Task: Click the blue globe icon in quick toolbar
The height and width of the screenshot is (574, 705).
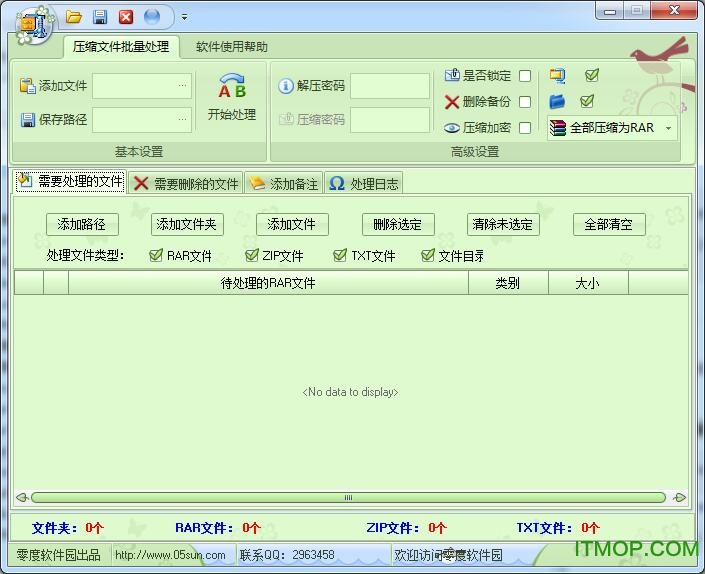Action: (152, 17)
